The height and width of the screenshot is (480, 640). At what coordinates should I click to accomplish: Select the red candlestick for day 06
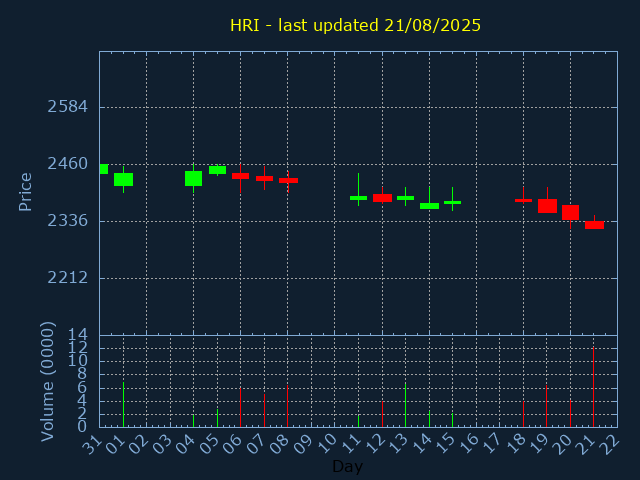click(240, 176)
